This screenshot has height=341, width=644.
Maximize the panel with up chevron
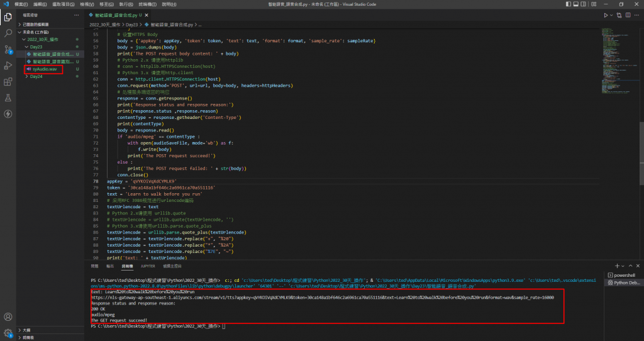click(630, 266)
